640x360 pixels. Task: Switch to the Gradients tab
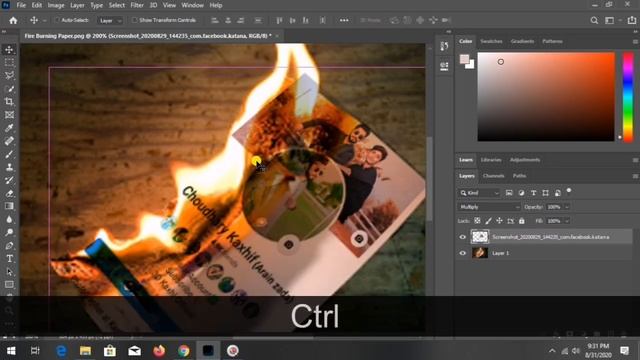522,41
